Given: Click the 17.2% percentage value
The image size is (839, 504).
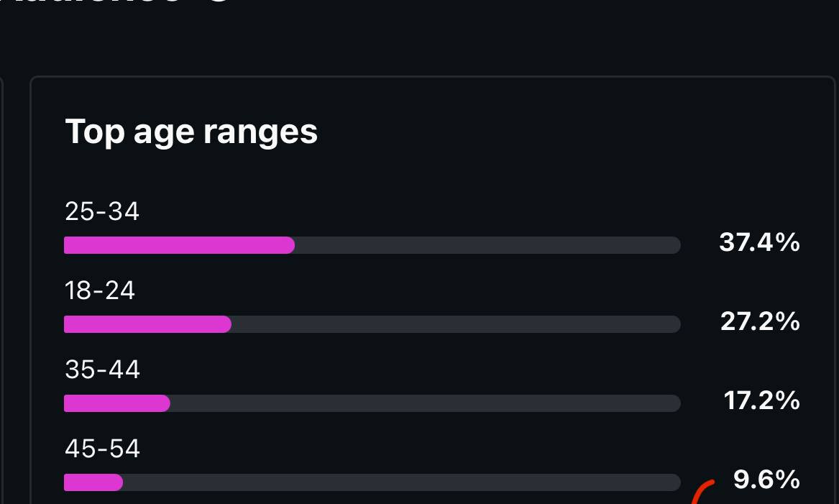Looking at the screenshot, I should point(761,401).
